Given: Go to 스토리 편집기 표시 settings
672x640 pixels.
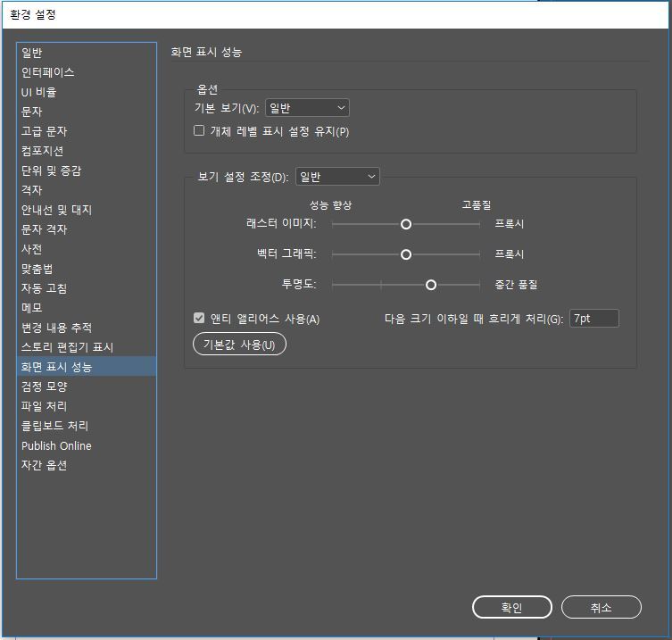Looking at the screenshot, I should (87, 347).
